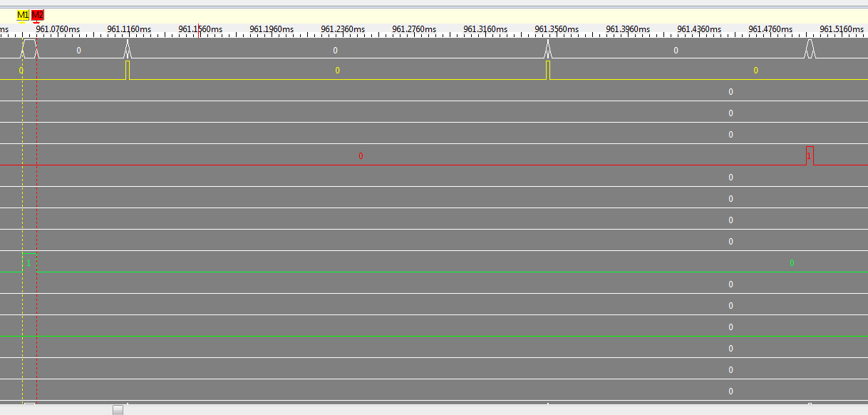868x415 pixels.
Task: Click the yellow pulse under 961.1160ms
Action: 128,70
